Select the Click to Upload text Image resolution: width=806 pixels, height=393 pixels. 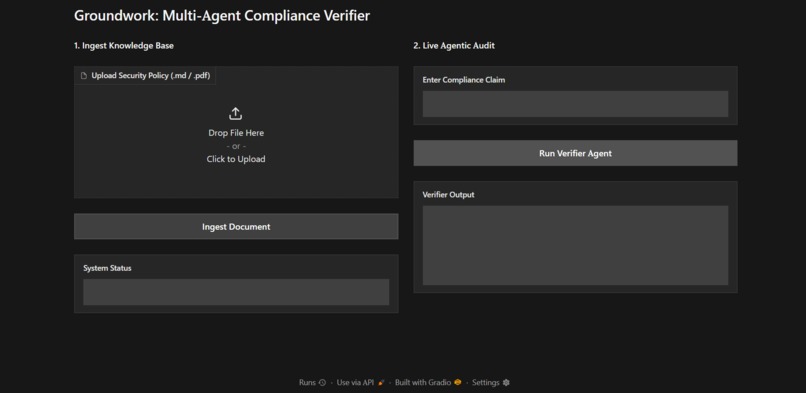click(236, 159)
